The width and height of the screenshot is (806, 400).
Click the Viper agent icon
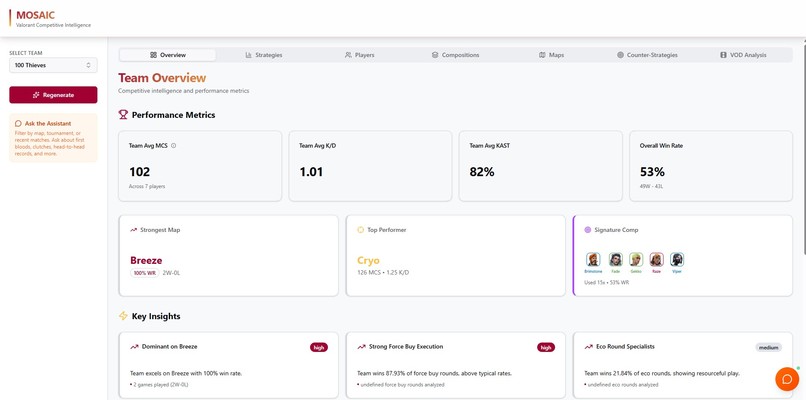click(x=677, y=259)
